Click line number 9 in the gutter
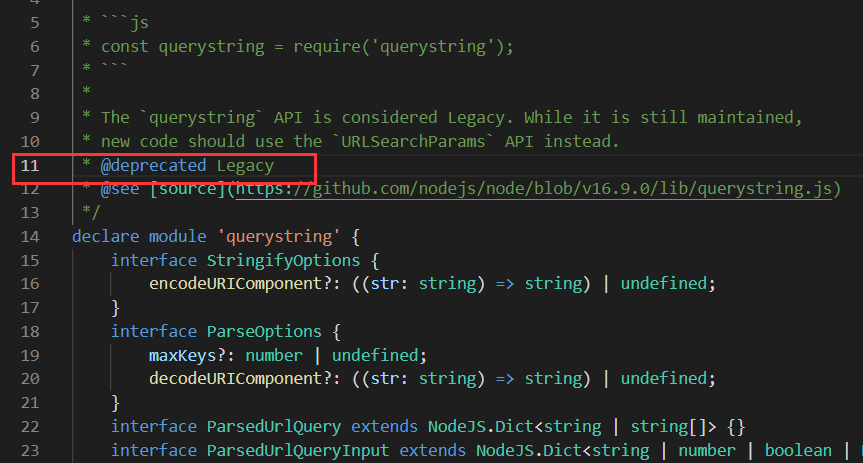The image size is (863, 463). coord(35,117)
